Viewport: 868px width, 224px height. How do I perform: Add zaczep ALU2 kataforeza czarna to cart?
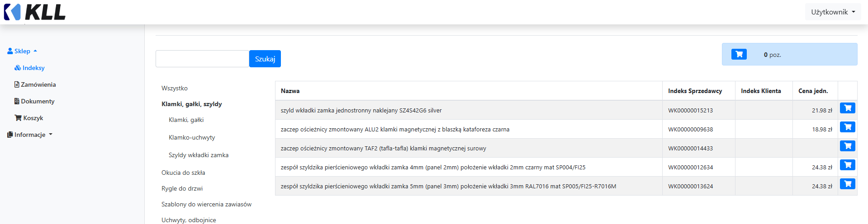pyautogui.click(x=847, y=127)
